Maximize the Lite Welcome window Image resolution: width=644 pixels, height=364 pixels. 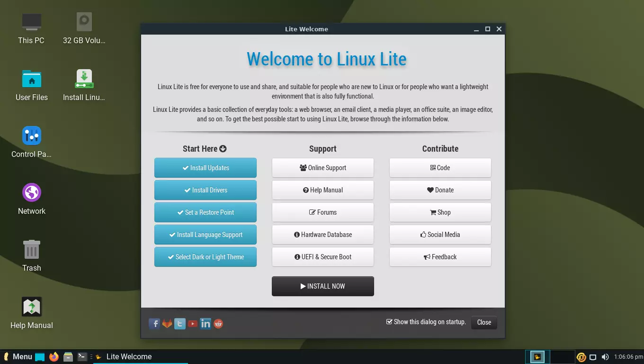coord(488,29)
